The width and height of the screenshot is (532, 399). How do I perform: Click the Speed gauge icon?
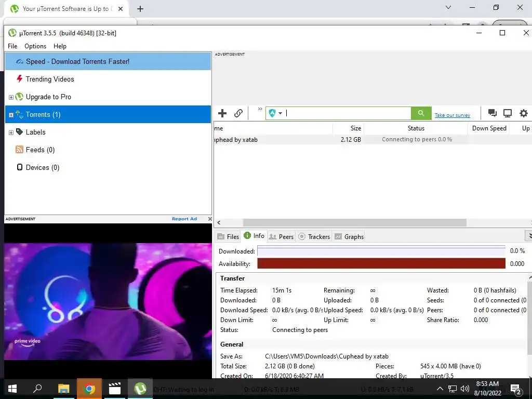pos(20,61)
